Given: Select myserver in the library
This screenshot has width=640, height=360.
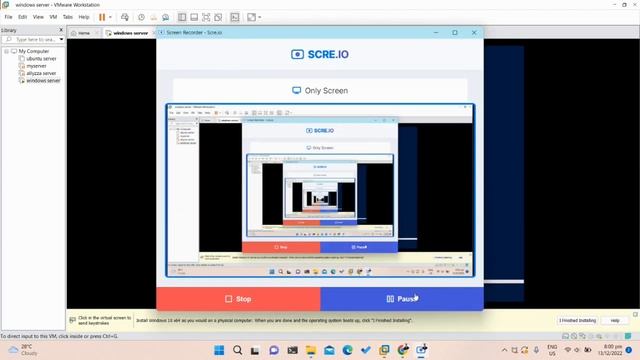Looking at the screenshot, I should point(36,66).
